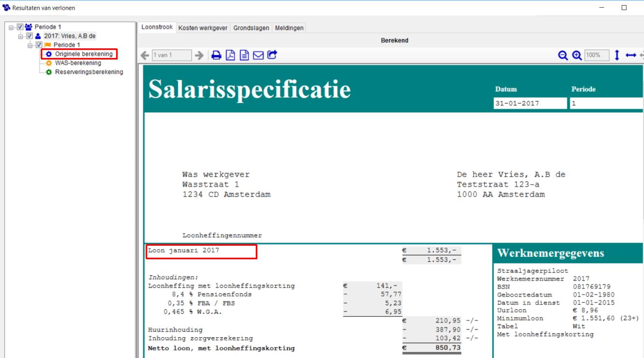Click the Huurinhouding line
This screenshot has height=358, width=644.
175,330
